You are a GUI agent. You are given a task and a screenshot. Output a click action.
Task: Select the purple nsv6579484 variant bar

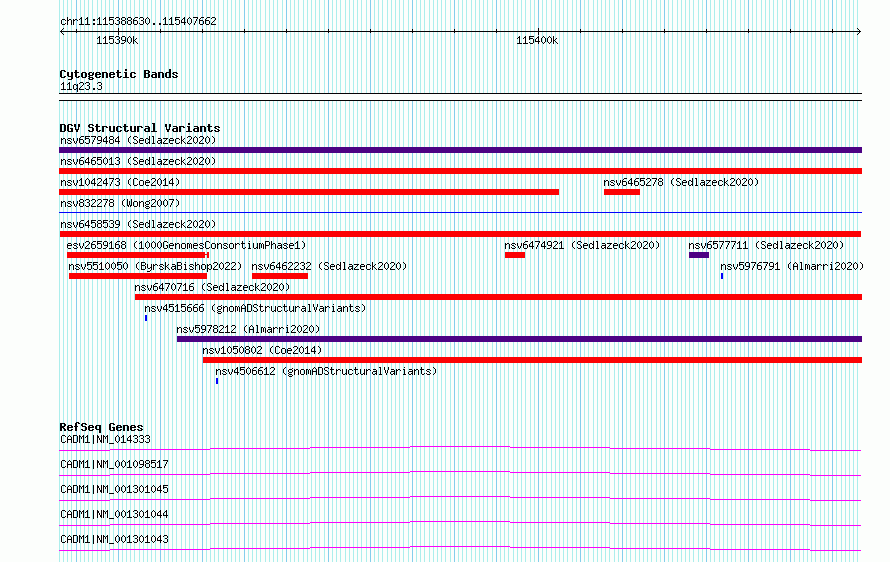tap(460, 150)
